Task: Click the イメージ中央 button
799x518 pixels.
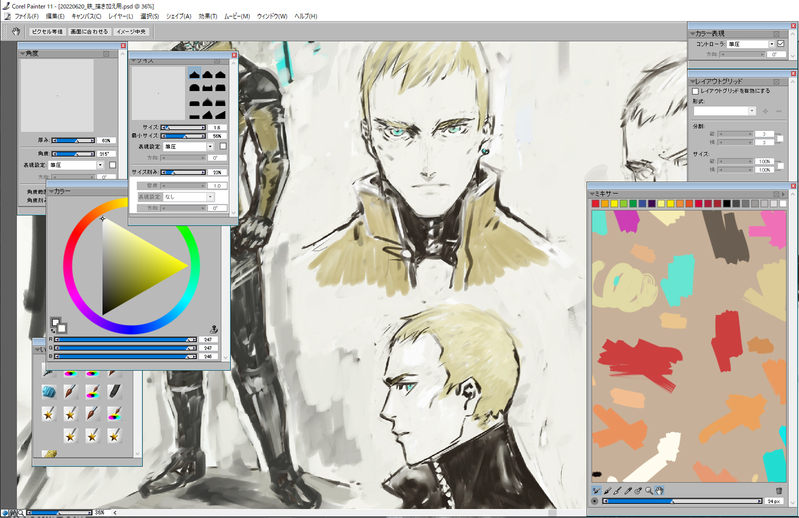Action: click(131, 32)
